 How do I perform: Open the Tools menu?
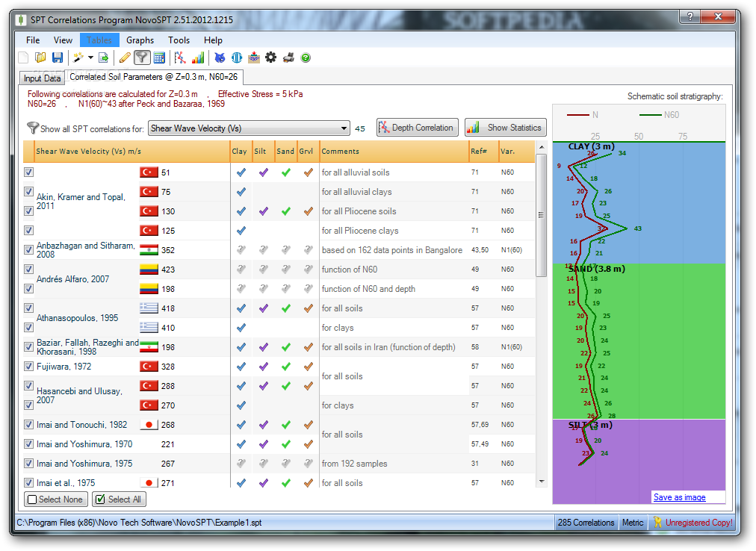point(179,40)
